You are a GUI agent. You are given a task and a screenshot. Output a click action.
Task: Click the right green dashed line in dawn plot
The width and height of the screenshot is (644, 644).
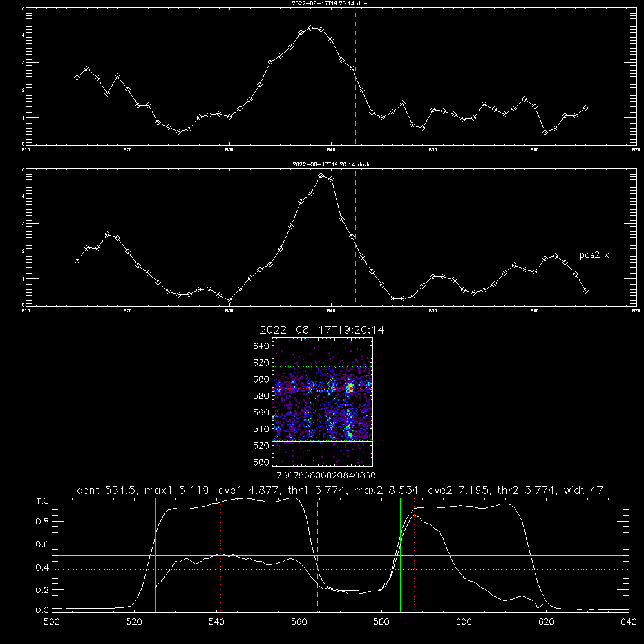pyautogui.click(x=355, y=76)
